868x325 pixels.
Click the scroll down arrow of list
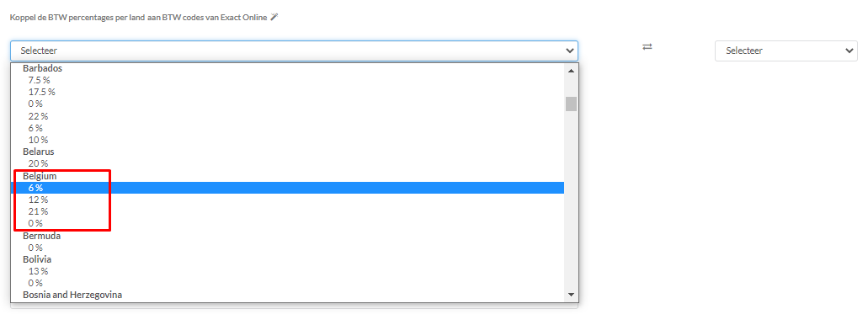click(x=571, y=295)
